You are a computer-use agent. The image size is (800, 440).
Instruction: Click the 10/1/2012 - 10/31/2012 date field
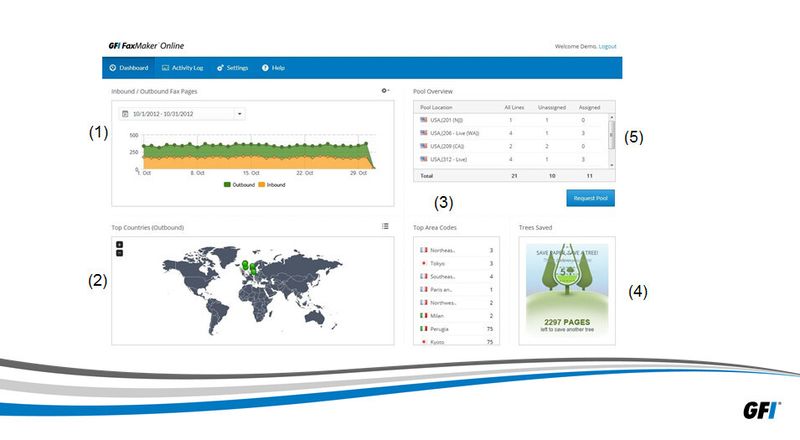tap(183, 114)
